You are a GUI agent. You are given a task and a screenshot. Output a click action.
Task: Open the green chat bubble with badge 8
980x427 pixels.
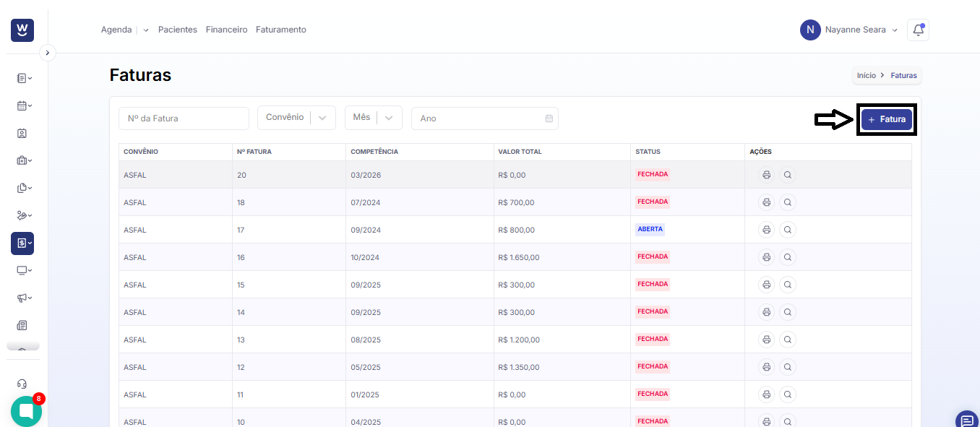click(26, 411)
